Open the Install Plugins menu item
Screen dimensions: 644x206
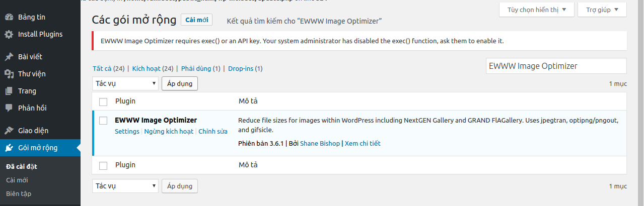point(40,34)
